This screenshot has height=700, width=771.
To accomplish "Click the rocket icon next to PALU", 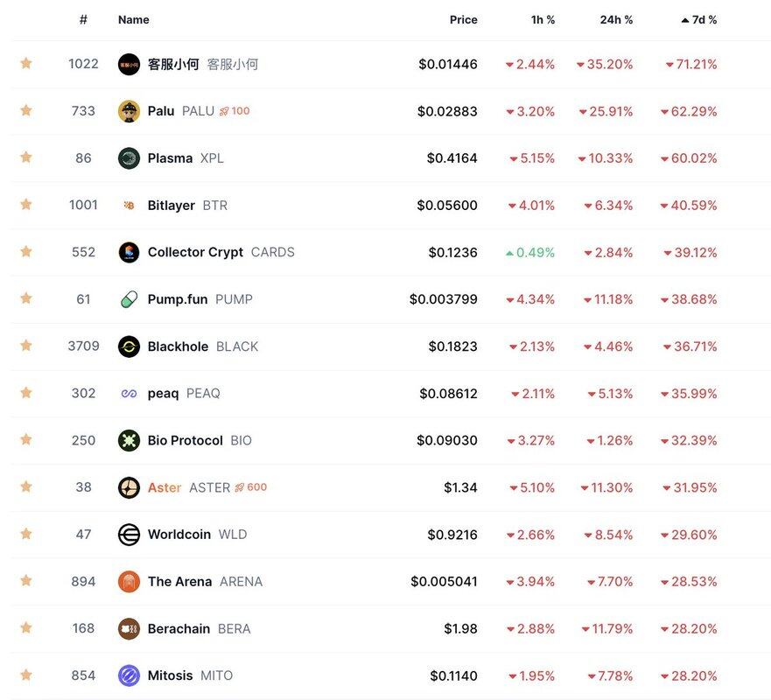I will point(224,111).
